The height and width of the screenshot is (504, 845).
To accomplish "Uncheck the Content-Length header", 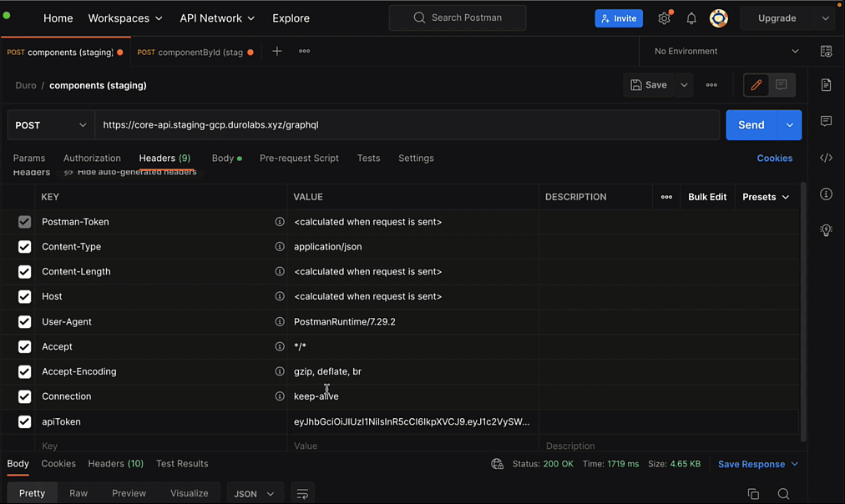I will coord(24,271).
